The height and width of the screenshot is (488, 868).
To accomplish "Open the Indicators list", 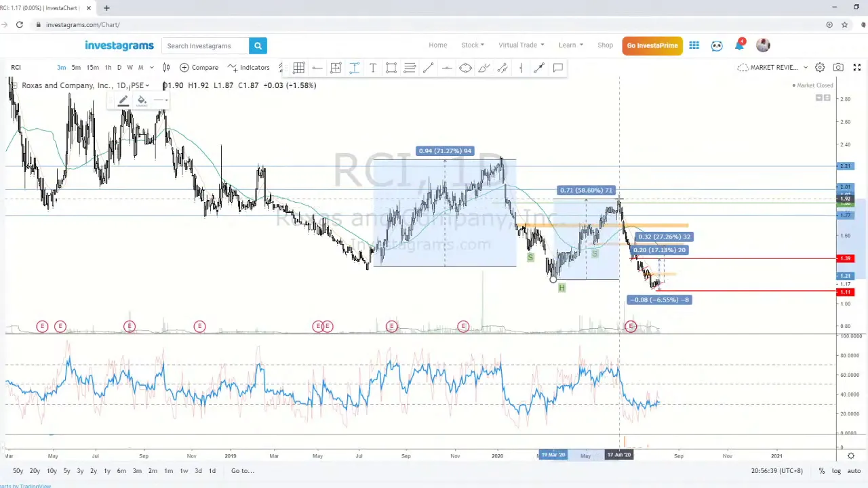I will tap(248, 68).
